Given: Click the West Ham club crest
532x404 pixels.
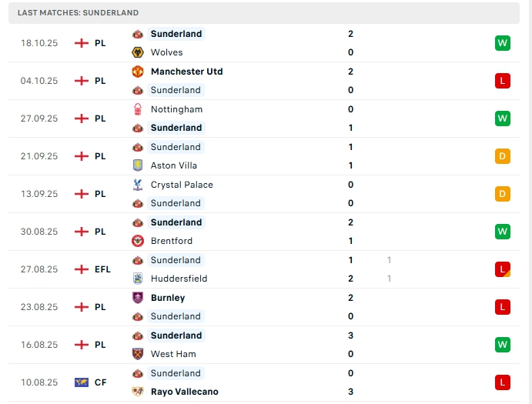Looking at the screenshot, I should coord(138,354).
